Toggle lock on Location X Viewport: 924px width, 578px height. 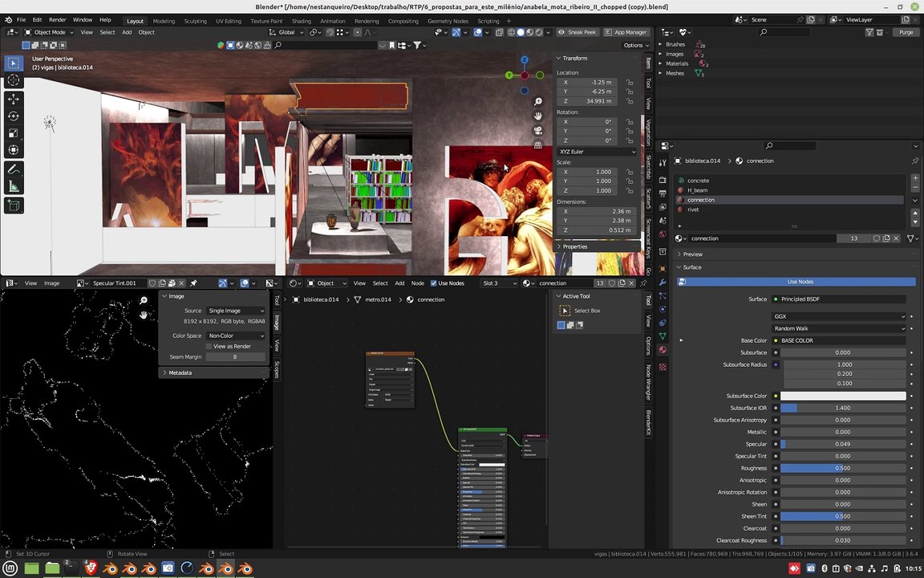click(630, 83)
